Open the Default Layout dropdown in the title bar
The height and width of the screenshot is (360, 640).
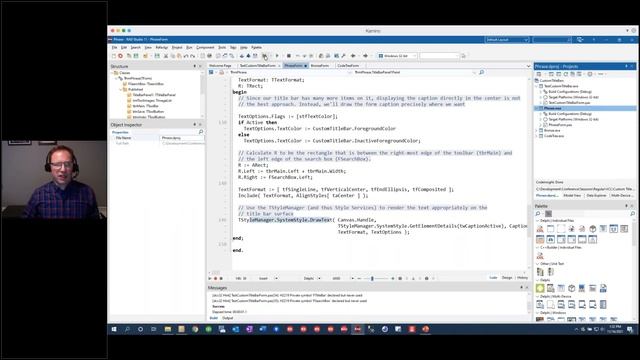pyautogui.click(x=507, y=40)
